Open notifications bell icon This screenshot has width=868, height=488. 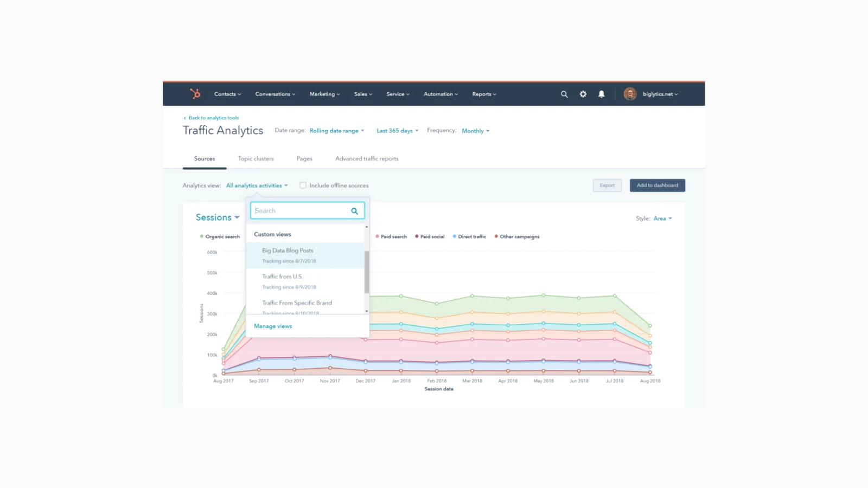coord(602,94)
